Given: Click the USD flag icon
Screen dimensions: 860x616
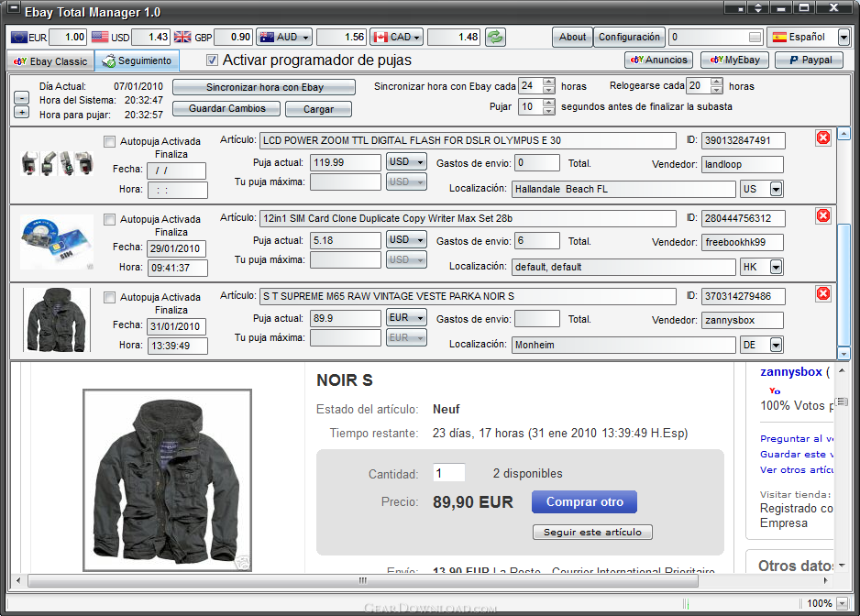Looking at the screenshot, I should tap(100, 38).
